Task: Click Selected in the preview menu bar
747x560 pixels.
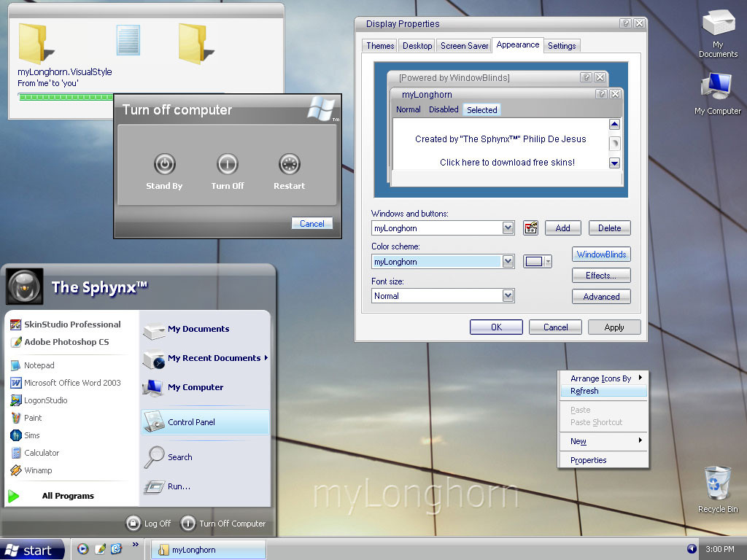Action: 481,110
